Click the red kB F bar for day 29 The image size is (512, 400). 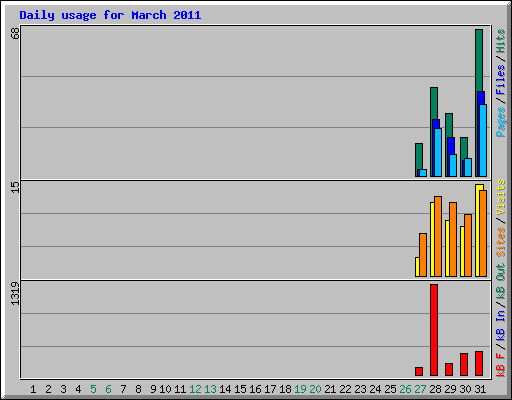449,369
